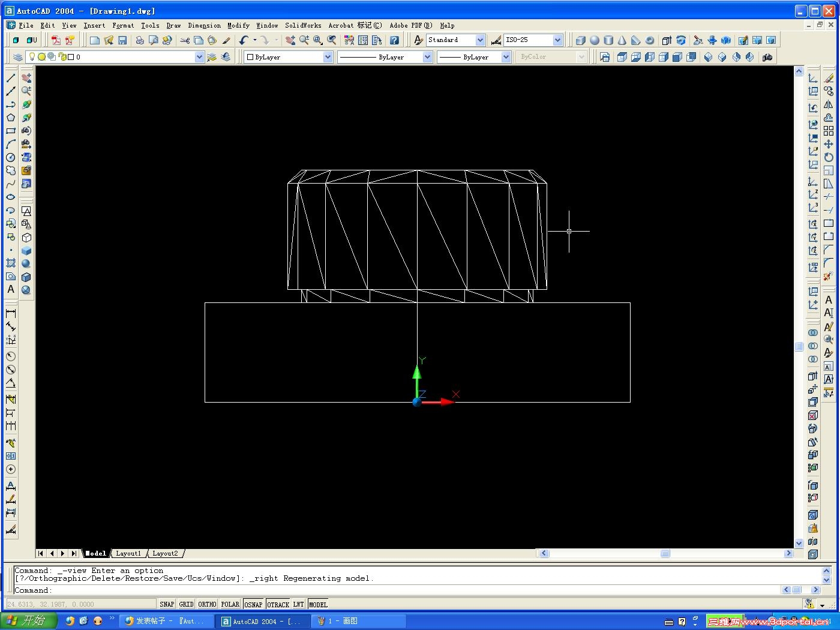The width and height of the screenshot is (840, 630).
Task: Open the layer list dropdown
Action: point(200,57)
